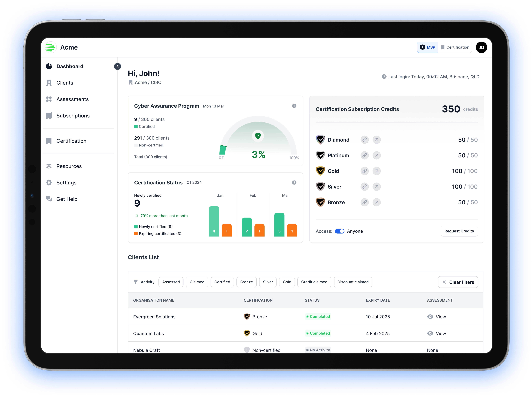
Task: Open Gold credits with arrow icon
Action: (x=376, y=171)
